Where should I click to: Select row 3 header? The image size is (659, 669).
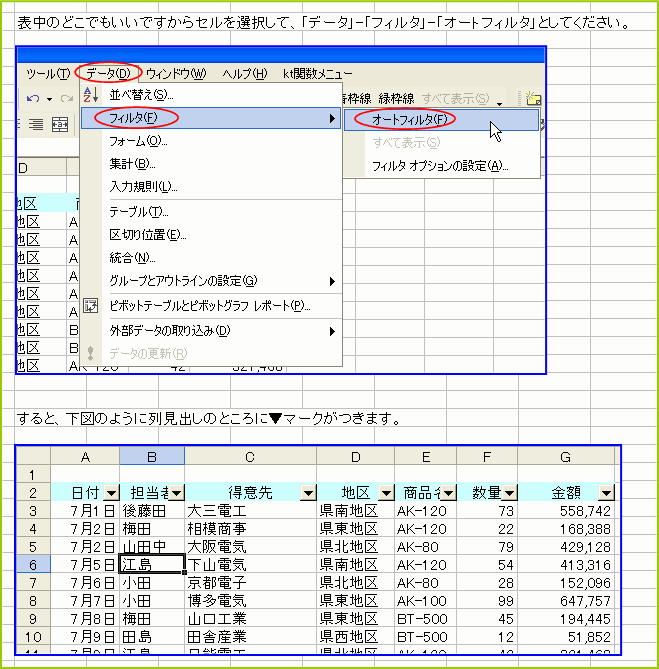(33, 511)
